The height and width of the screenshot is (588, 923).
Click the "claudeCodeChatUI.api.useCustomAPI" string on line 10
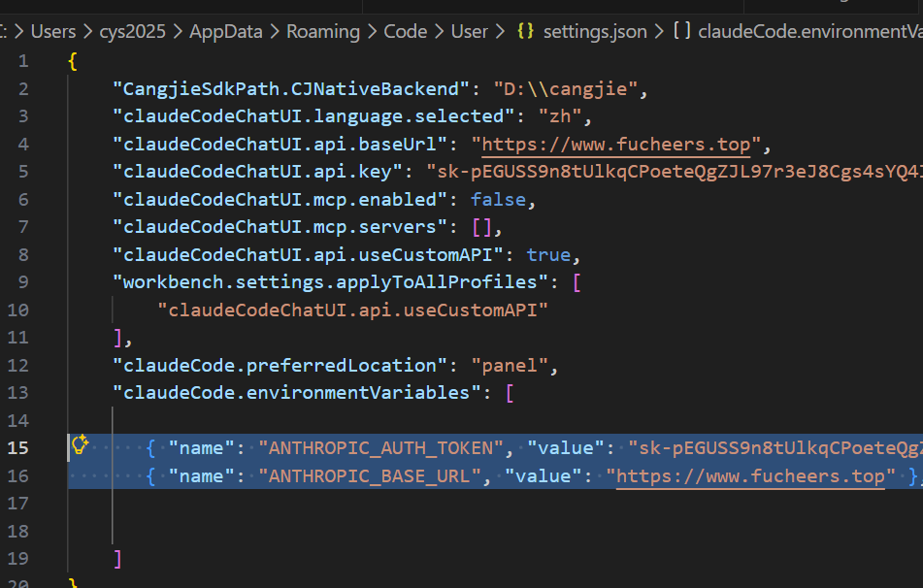click(352, 310)
